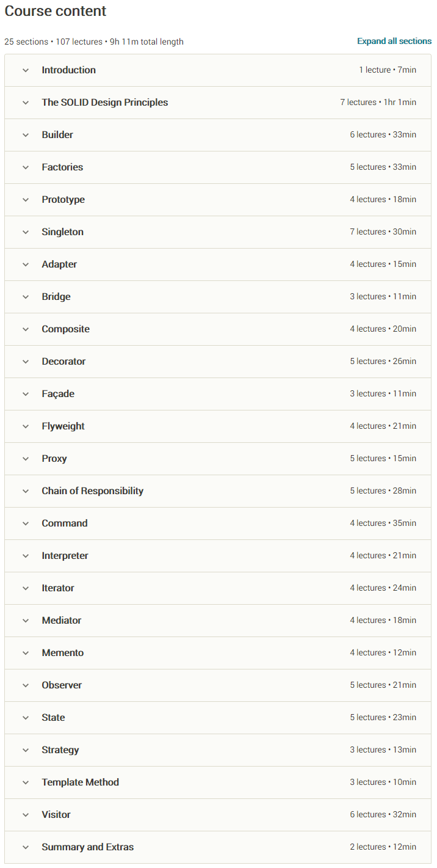Select the Decorator section heading
The width and height of the screenshot is (437, 868).
point(63,362)
